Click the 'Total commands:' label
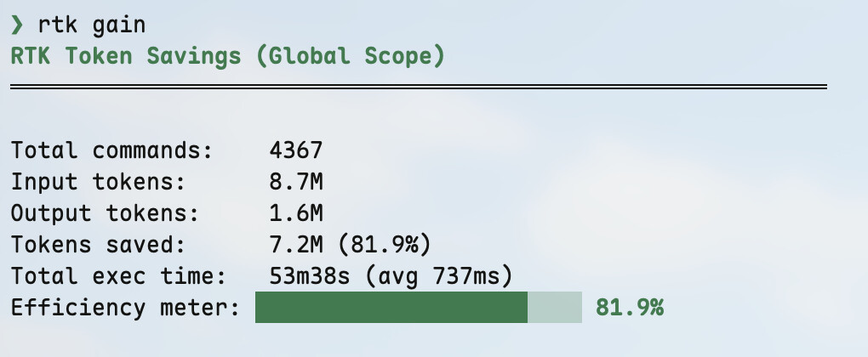868x357 pixels. [111, 150]
